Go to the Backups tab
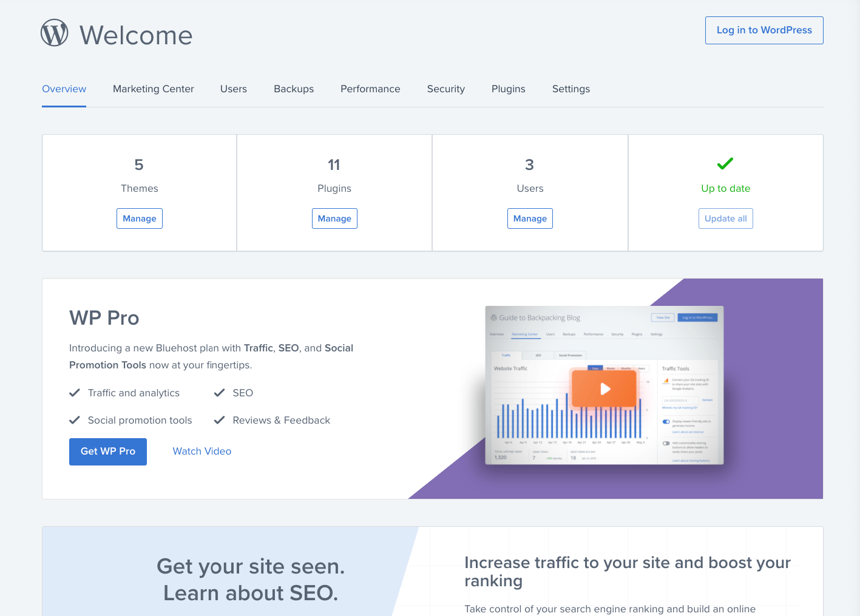The height and width of the screenshot is (616, 860). (x=294, y=89)
